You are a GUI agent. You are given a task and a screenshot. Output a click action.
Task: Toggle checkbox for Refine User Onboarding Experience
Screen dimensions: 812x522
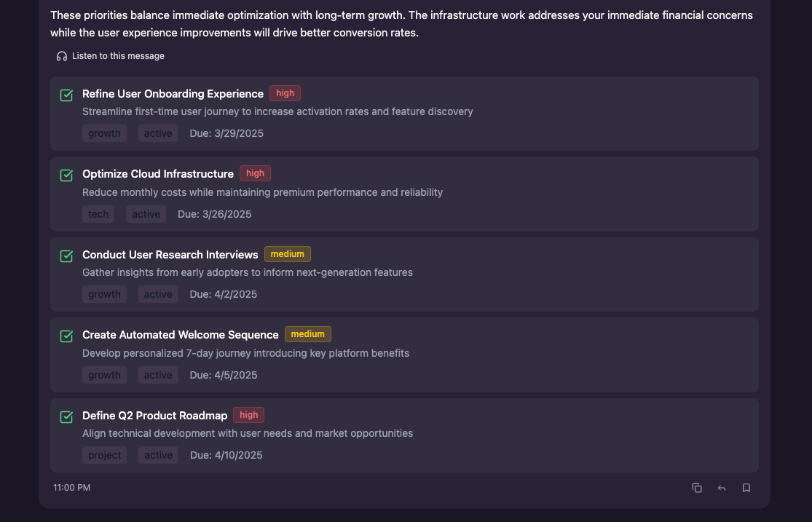[66, 95]
